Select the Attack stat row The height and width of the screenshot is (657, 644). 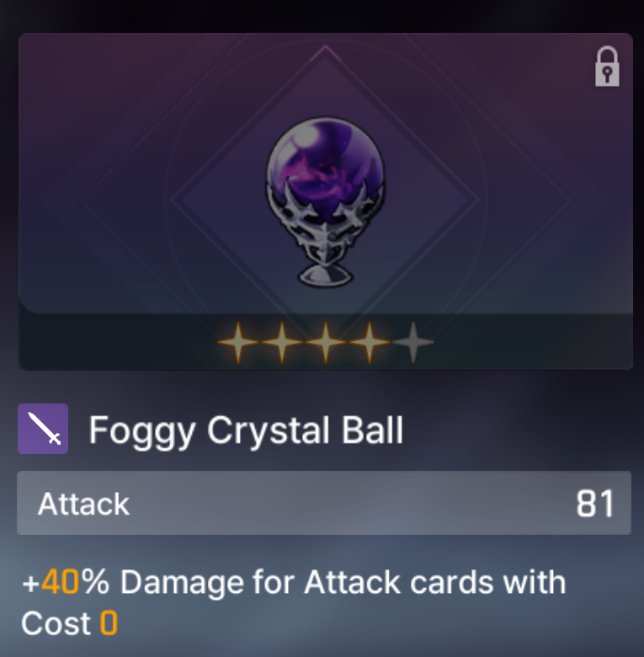(324, 503)
